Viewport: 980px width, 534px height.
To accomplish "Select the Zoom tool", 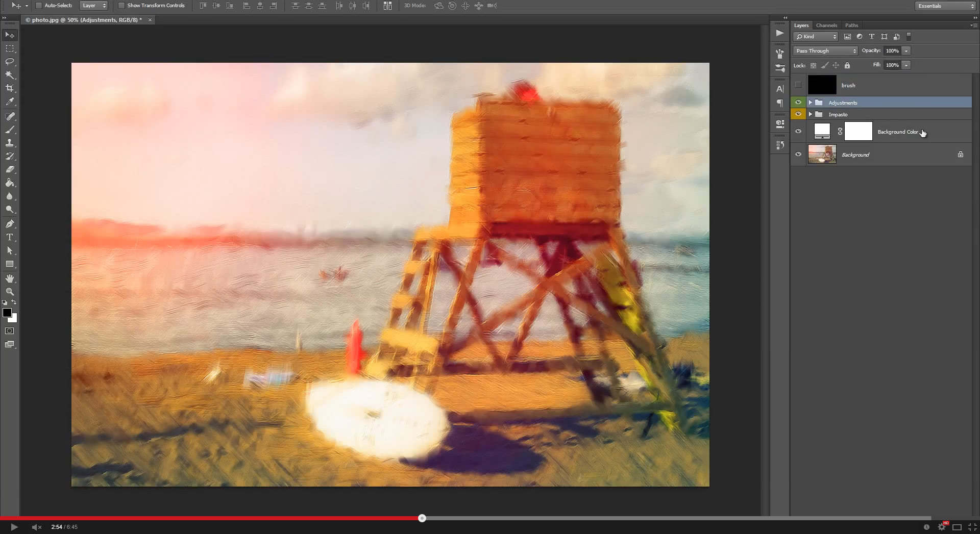I will tap(10, 292).
